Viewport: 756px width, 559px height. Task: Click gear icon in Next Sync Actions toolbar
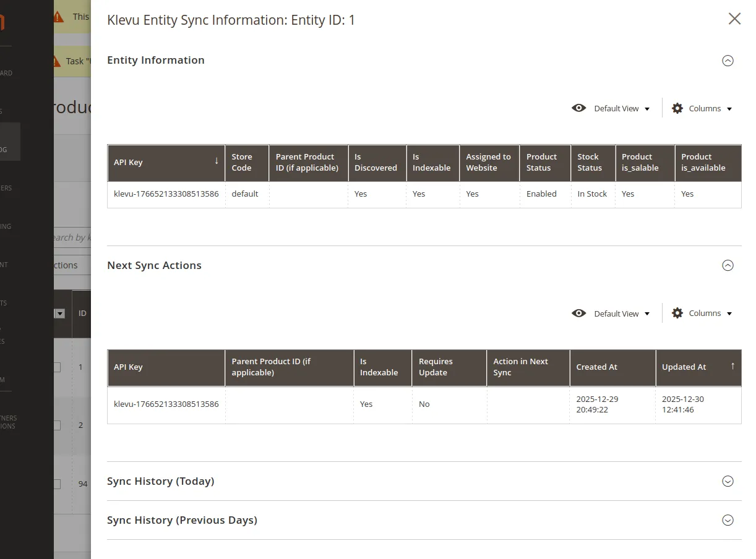677,314
